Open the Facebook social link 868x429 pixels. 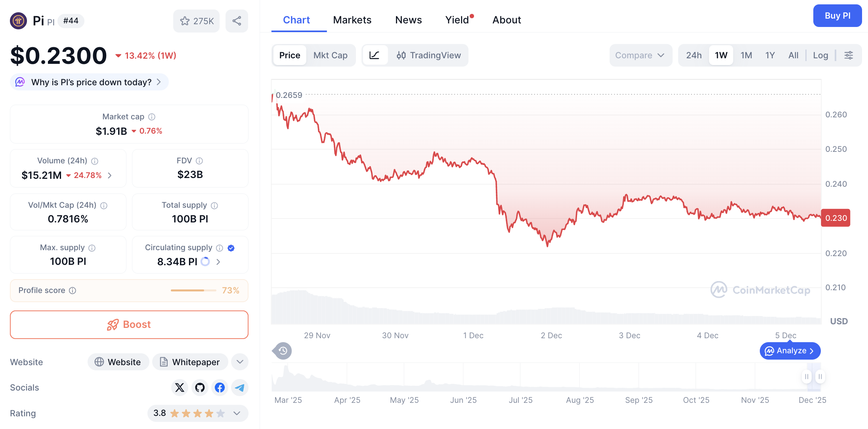click(x=220, y=387)
